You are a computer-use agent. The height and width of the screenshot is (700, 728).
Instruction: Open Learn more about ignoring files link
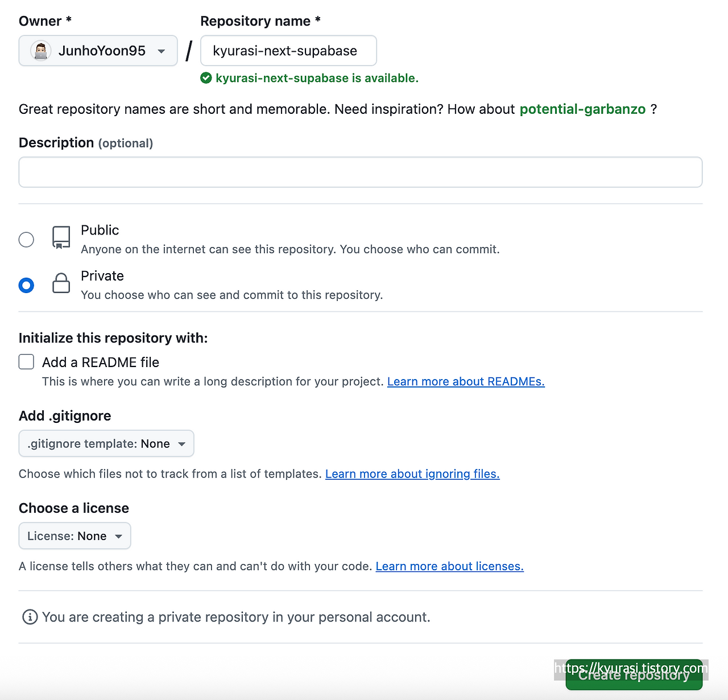click(412, 473)
